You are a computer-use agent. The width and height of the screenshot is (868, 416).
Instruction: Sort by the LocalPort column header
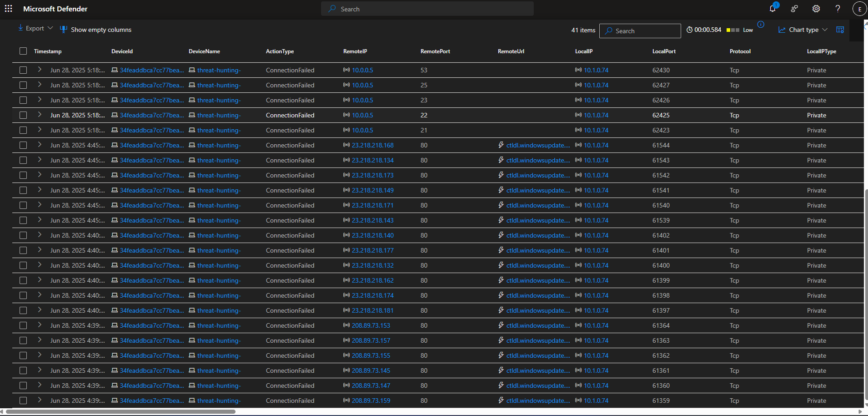[664, 51]
